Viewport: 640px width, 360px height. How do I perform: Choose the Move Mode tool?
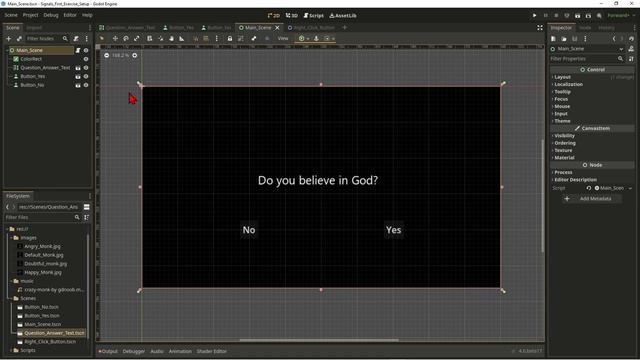115,38
